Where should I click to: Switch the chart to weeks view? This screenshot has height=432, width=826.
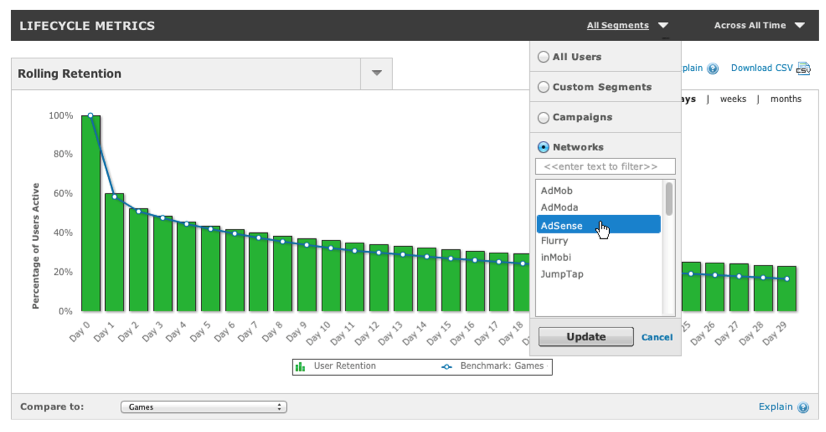click(733, 99)
